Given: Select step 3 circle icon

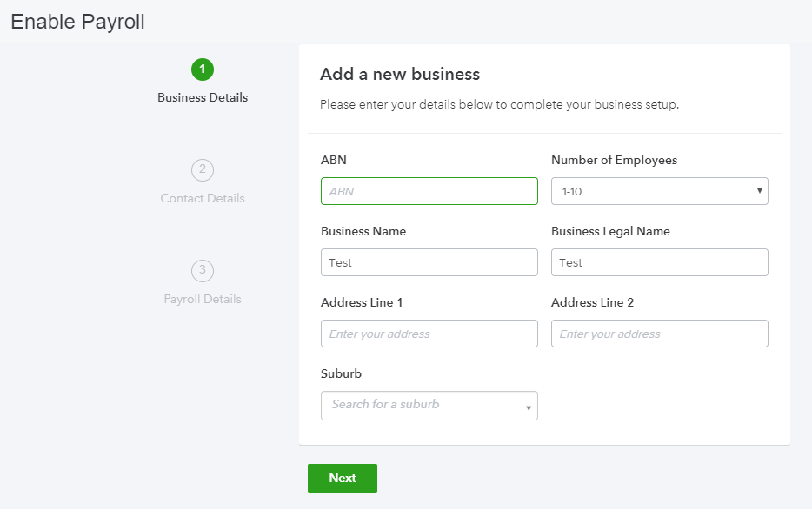Looking at the screenshot, I should point(203,270).
